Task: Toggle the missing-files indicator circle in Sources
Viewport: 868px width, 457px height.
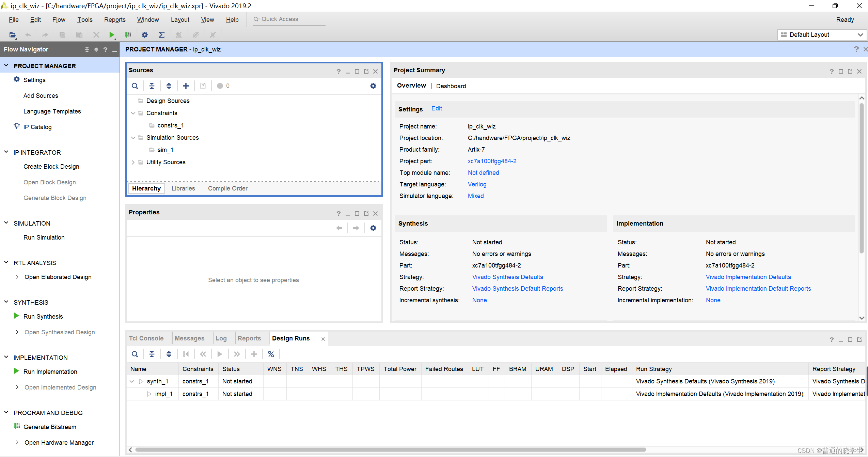Action: point(220,86)
